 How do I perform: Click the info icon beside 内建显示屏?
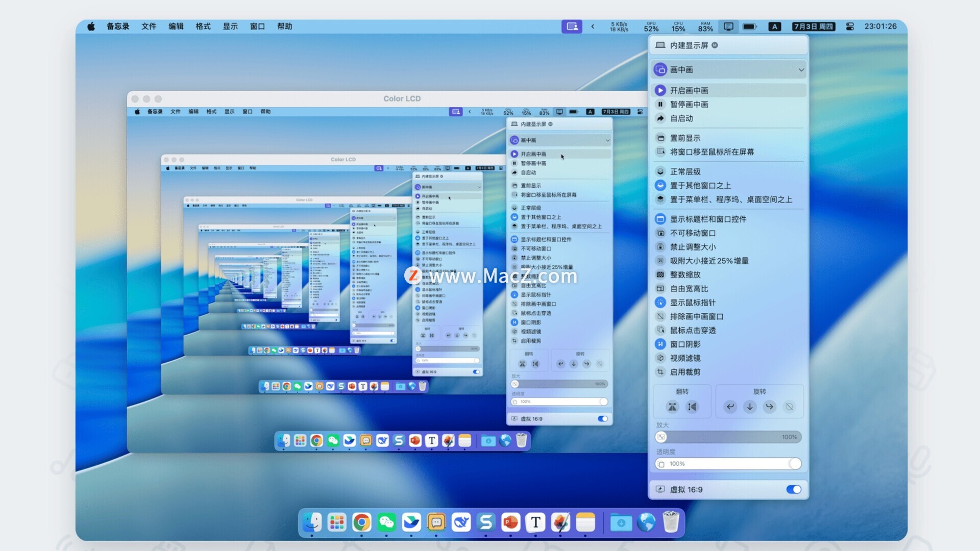(715, 45)
